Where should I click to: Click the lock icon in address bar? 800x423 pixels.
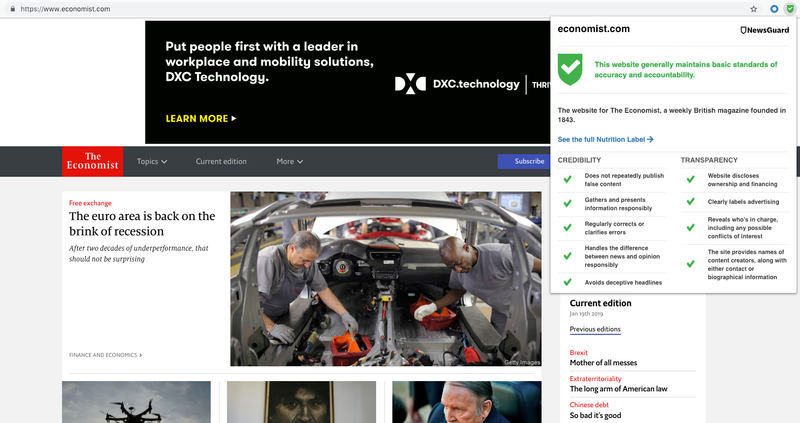coord(13,9)
